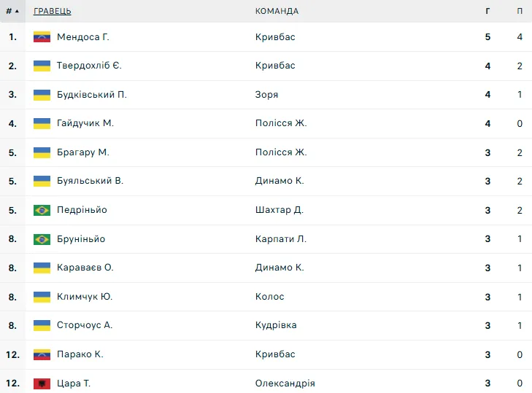Click the Venezuelan flag beside Мендоса Г.
This screenshot has height=393, width=532.
pos(42,37)
